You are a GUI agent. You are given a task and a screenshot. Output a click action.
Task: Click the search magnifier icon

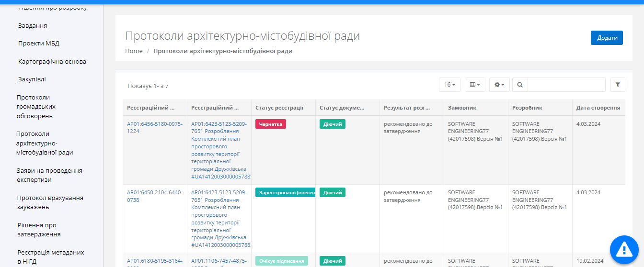pyautogui.click(x=520, y=85)
